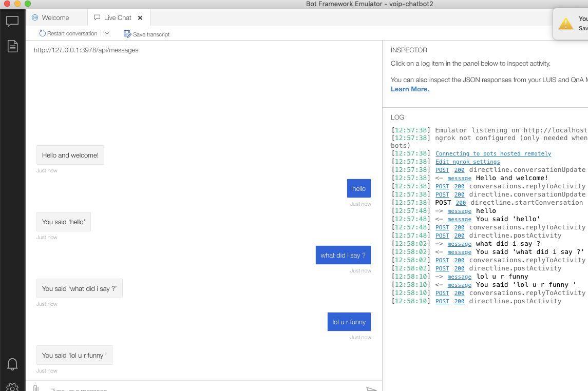Viewport: 588px width, 391px height.
Task: Attach a file using the paperclip icon
Action: point(35,388)
